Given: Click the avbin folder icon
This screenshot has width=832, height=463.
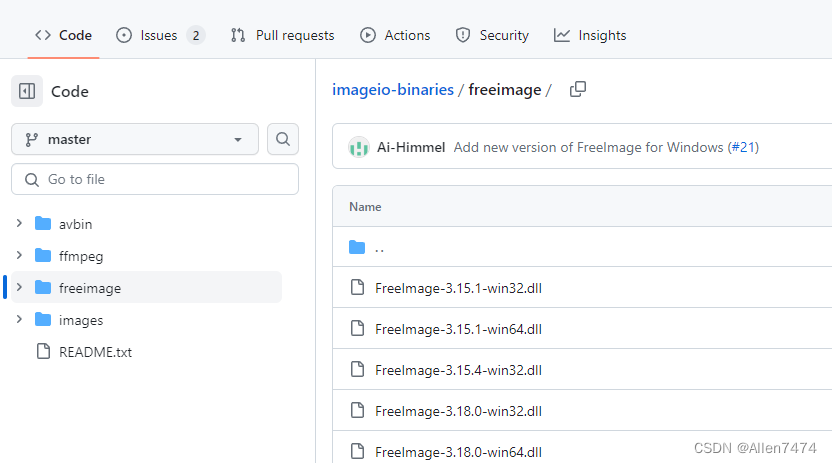Looking at the screenshot, I should (x=43, y=224).
